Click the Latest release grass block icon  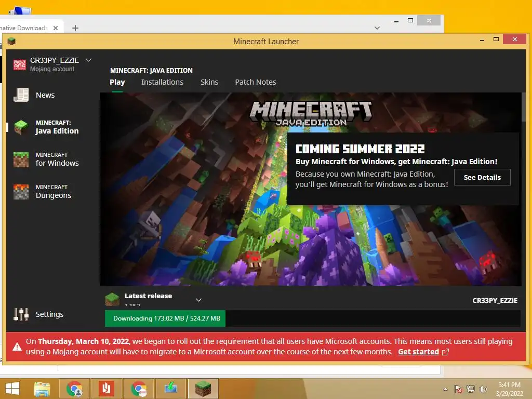(112, 299)
